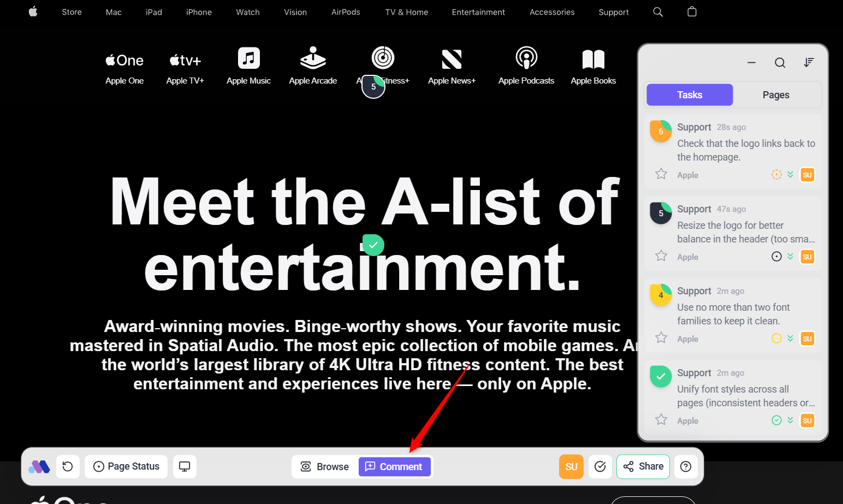Image resolution: width=843 pixels, height=504 pixels.
Task: Open the Apple Arcade joystick icon
Action: click(x=313, y=58)
